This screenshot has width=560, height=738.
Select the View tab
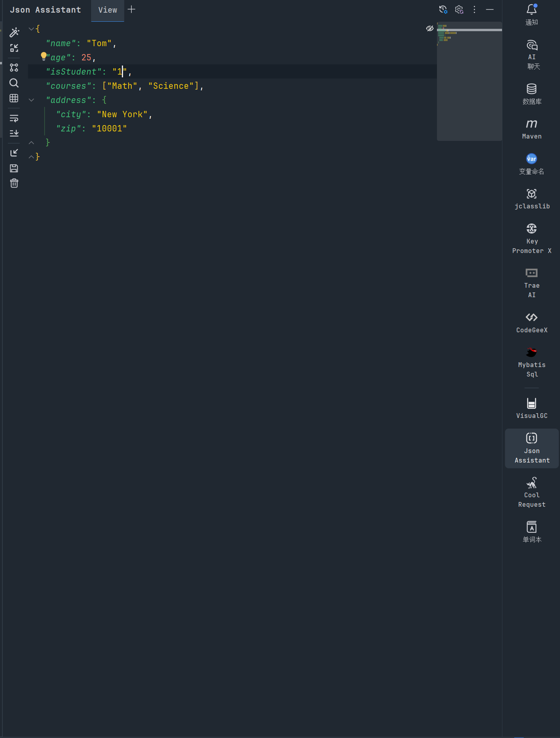(x=108, y=10)
